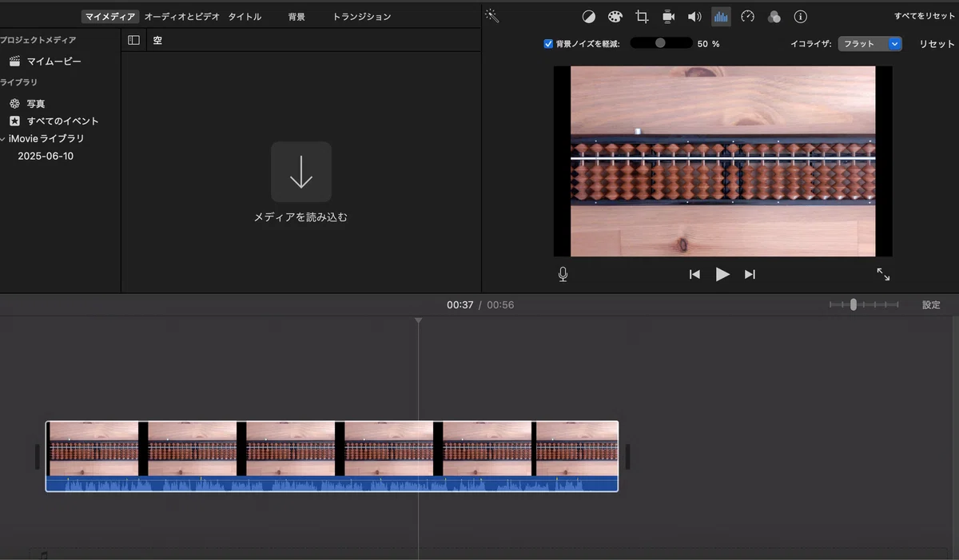Screen dimensions: 959x560
Task: Switch to the オーディオとビデオ tab
Action: pyautogui.click(x=181, y=17)
